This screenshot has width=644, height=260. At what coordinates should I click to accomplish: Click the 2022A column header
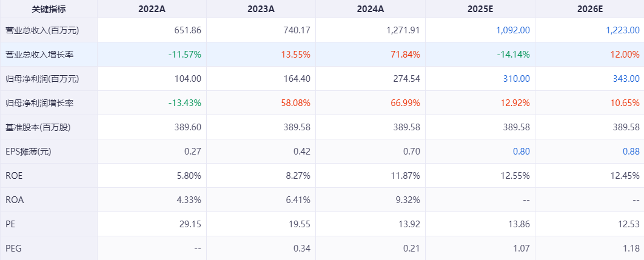tap(152, 9)
